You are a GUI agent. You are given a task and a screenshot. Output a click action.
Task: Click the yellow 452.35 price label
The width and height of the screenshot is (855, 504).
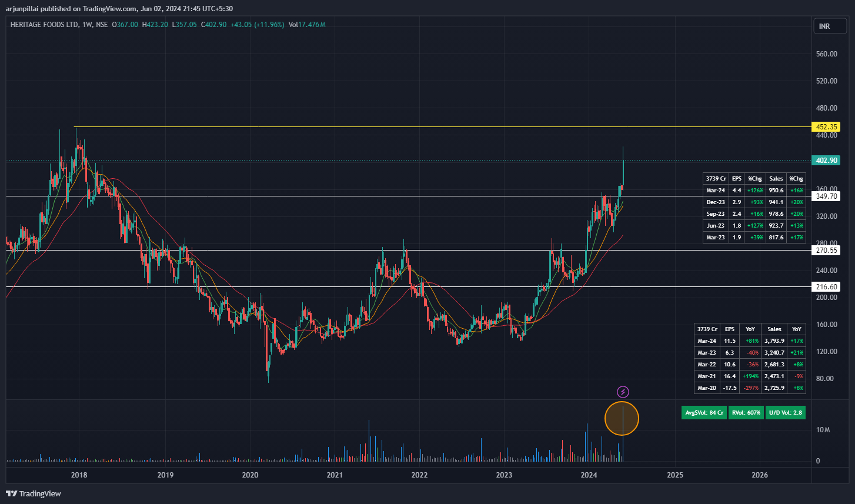tap(826, 126)
